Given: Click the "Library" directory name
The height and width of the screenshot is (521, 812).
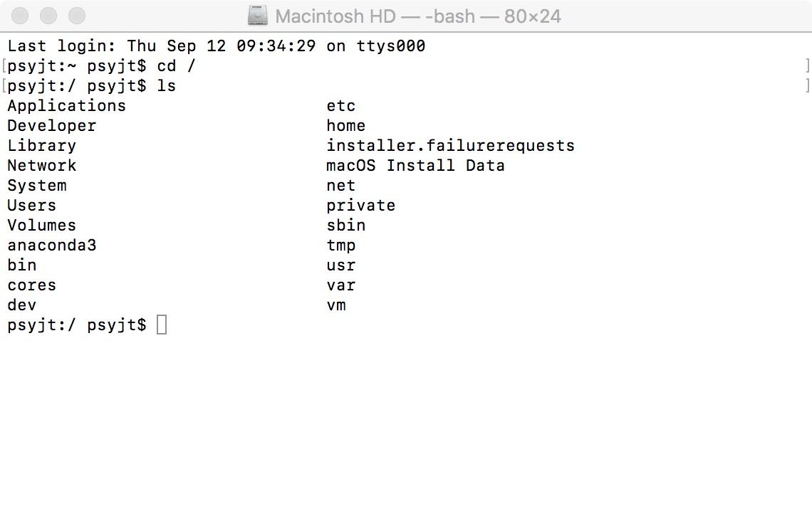Looking at the screenshot, I should click(x=41, y=146).
